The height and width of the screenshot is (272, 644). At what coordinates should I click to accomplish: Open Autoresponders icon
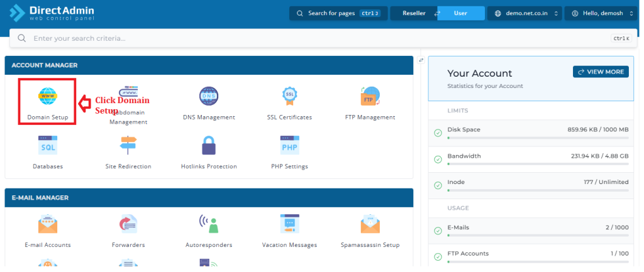click(x=209, y=224)
